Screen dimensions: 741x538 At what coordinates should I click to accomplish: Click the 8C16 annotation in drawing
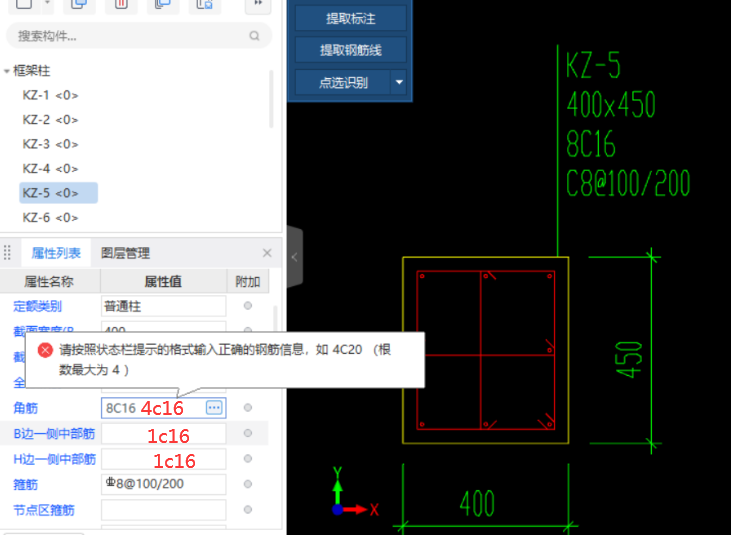coord(591,144)
